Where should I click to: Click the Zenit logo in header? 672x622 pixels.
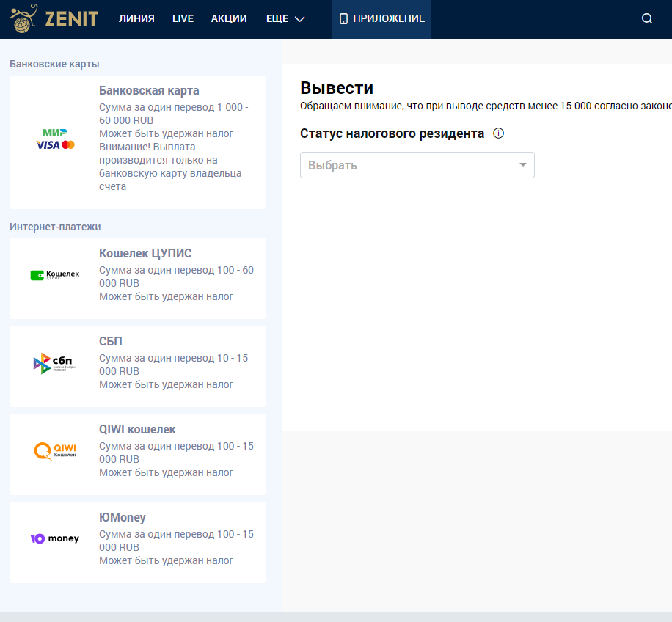click(x=54, y=18)
